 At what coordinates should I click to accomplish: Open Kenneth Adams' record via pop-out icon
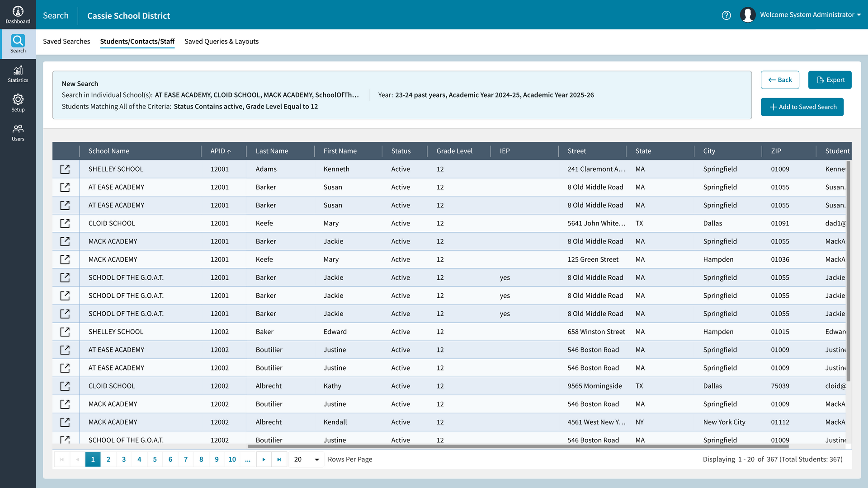(65, 169)
